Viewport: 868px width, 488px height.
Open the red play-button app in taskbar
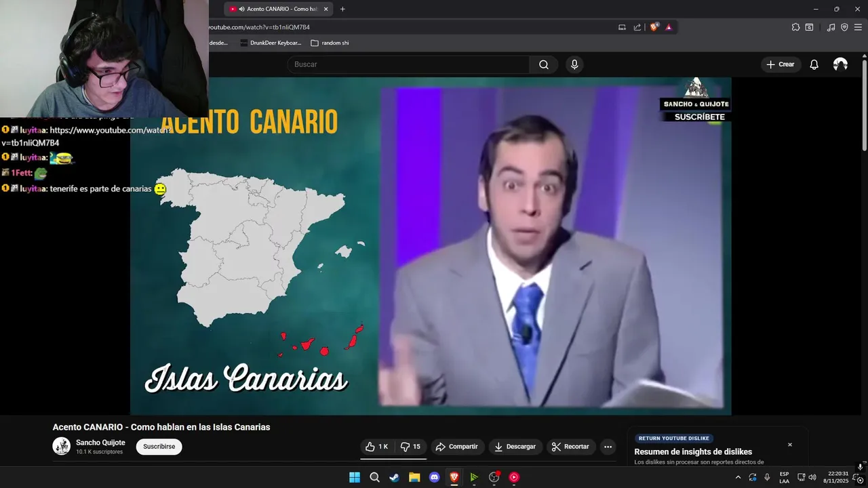click(514, 477)
